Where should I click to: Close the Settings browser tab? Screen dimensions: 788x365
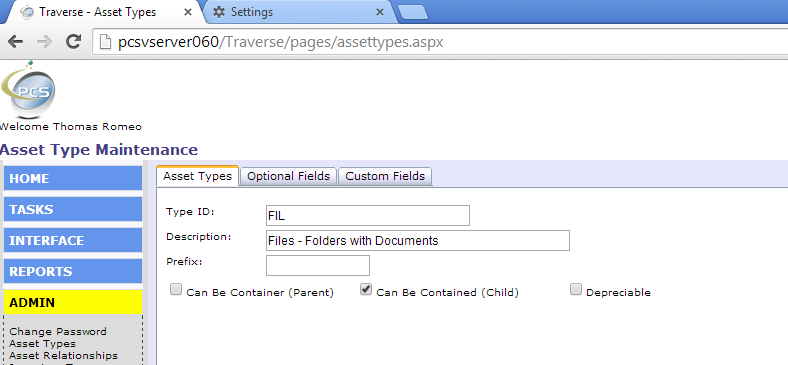tap(380, 12)
